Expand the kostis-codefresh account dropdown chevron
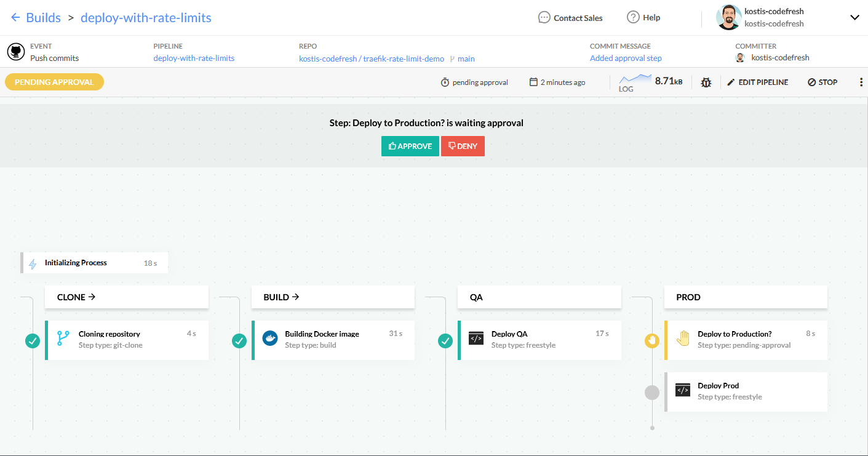Screen dimensions: 868x456 click(x=854, y=17)
